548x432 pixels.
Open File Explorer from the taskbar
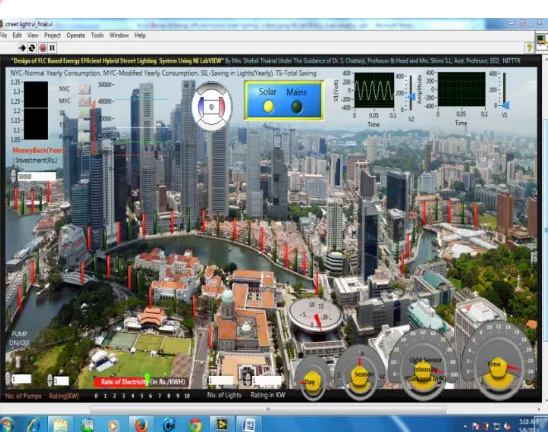point(60,424)
